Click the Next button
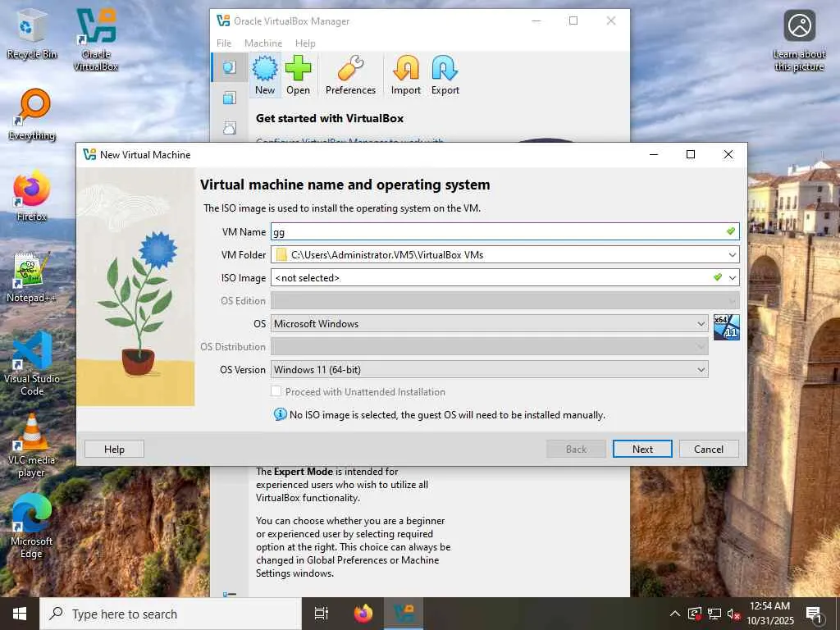 (x=642, y=449)
